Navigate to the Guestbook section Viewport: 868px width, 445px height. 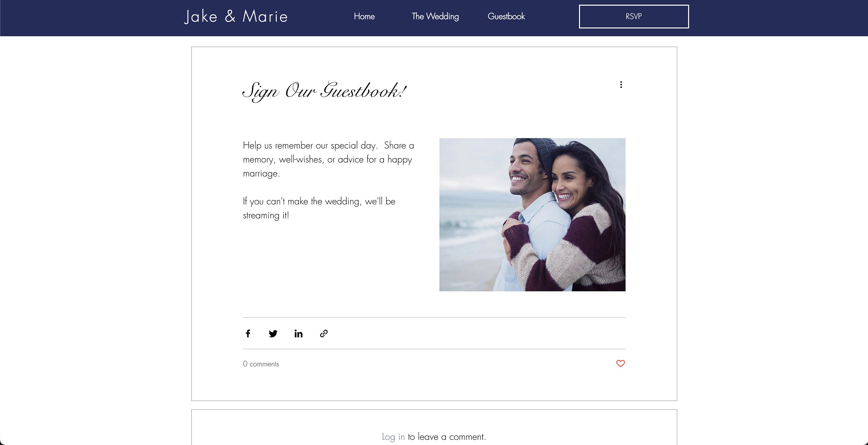tap(506, 16)
